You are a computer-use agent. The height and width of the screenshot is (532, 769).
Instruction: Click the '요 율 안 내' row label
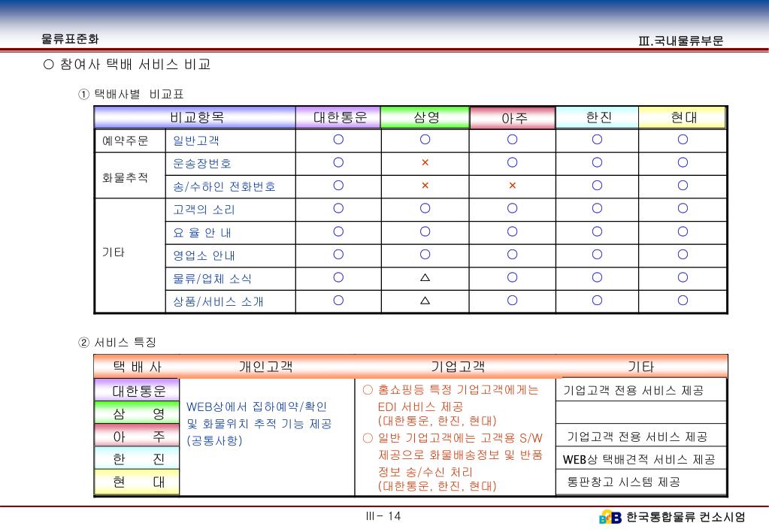click(x=201, y=232)
